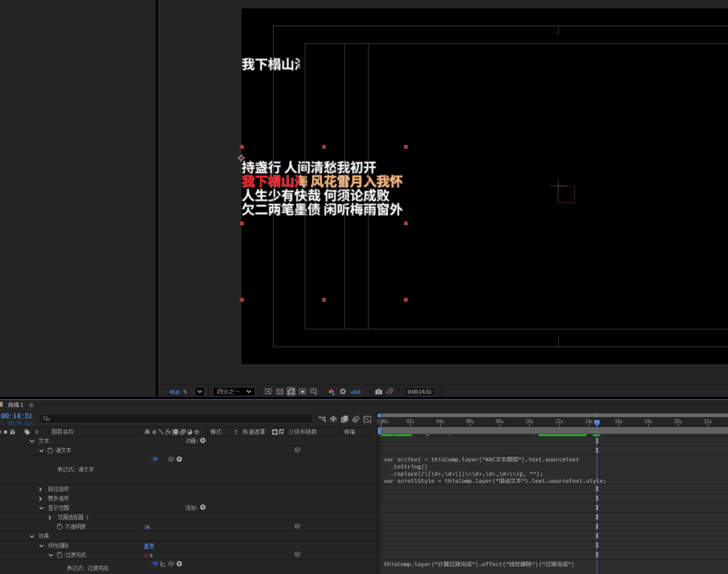Toggle mask and shape path visibility
Screen dimensions: 728x574
coord(291,391)
